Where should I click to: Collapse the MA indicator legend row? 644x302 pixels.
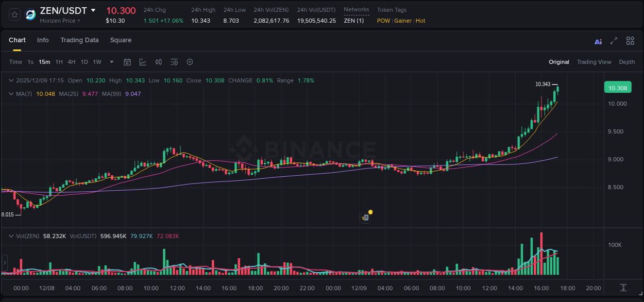pos(11,94)
